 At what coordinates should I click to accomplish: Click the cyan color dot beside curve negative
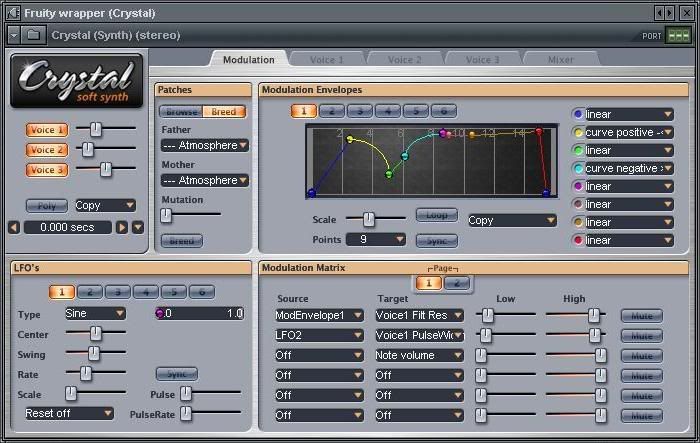pos(578,168)
